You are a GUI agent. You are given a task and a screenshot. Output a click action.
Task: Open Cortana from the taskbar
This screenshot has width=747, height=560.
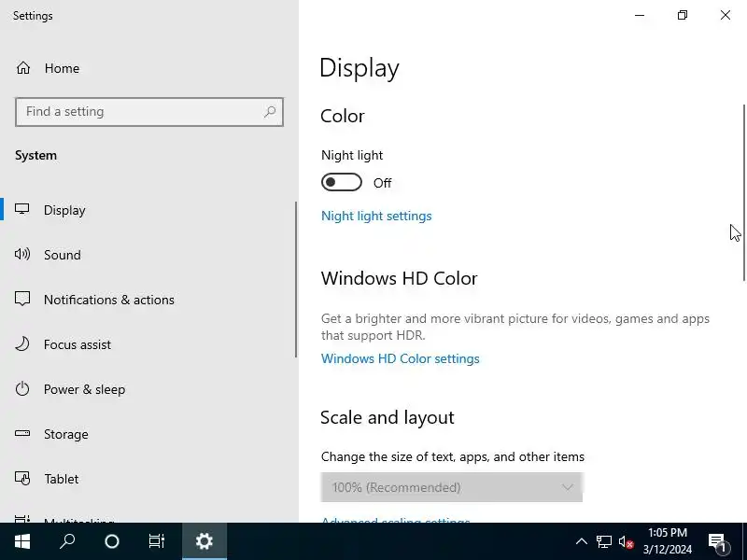pyautogui.click(x=112, y=541)
